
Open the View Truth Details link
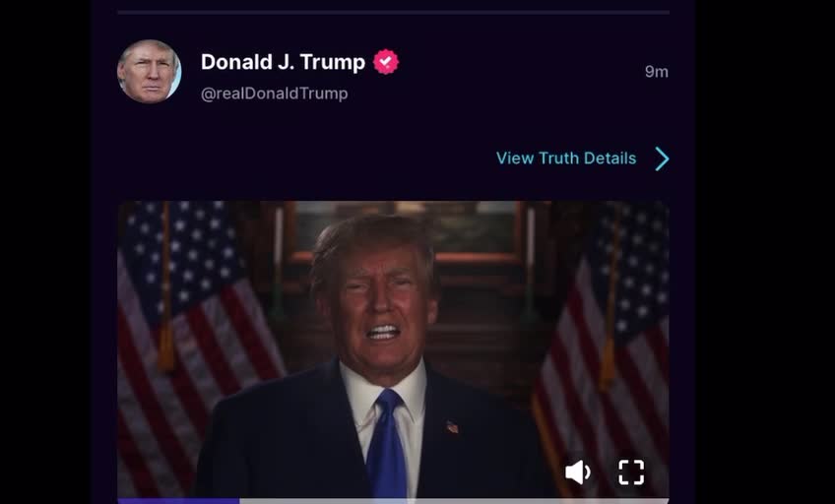coord(566,158)
